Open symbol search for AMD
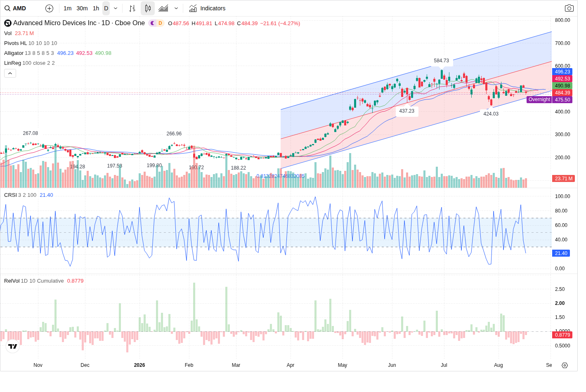 pos(16,8)
